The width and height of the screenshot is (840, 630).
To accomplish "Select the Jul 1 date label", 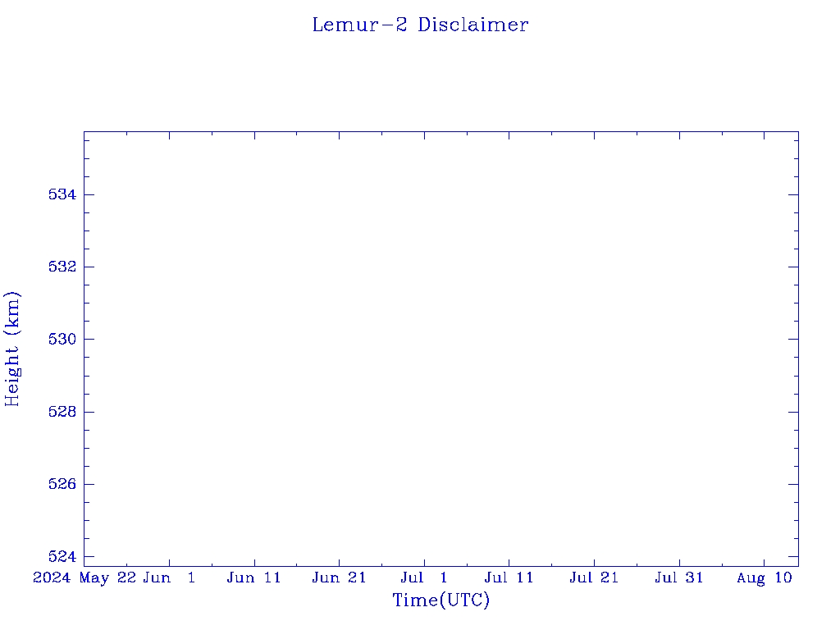I will click(x=424, y=577).
